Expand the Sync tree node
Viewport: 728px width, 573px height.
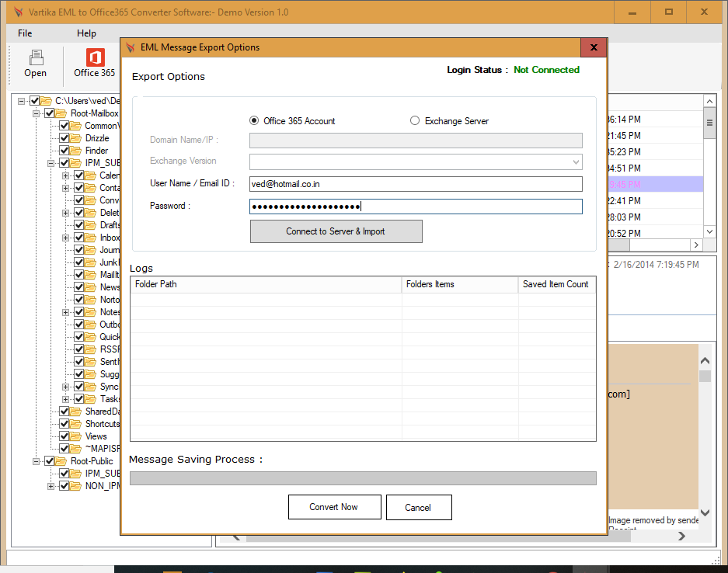[66, 387]
